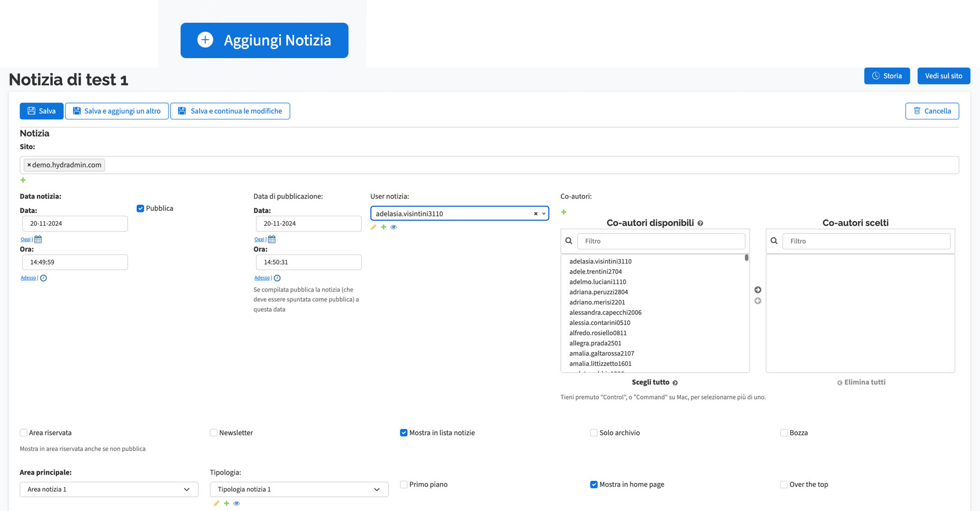980x511 pixels.
Task: Expand the User notizia dropdown arrow
Action: 544,214
